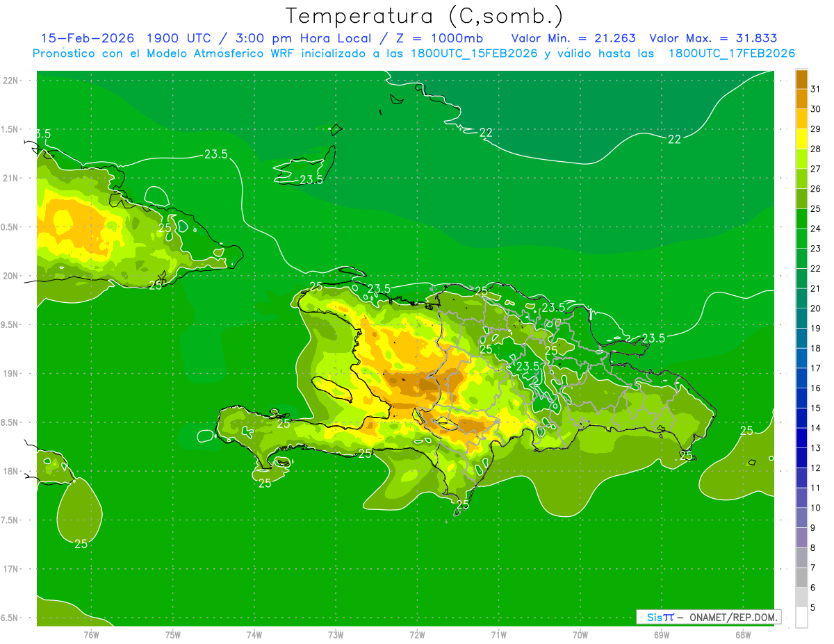The height and width of the screenshot is (644, 834).
Task: Click the "71W" longitude axis label
Action: point(498,635)
